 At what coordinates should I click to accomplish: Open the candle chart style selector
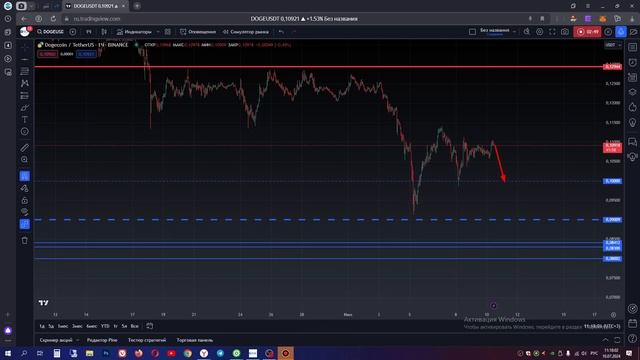(x=104, y=32)
